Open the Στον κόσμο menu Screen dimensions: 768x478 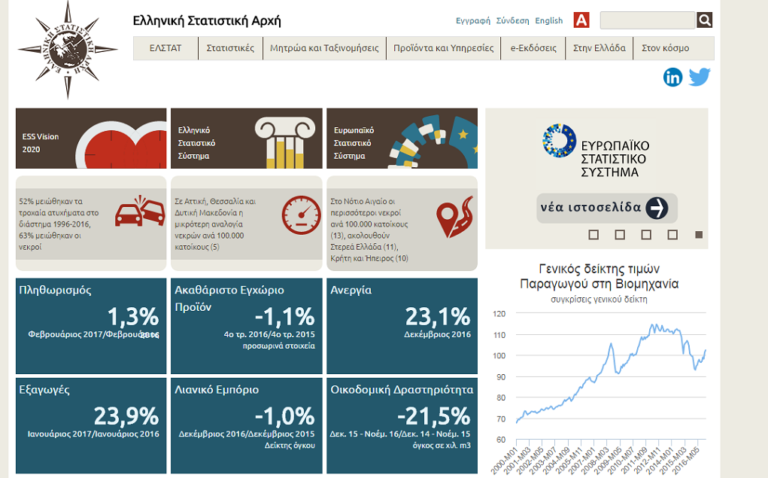click(665, 48)
